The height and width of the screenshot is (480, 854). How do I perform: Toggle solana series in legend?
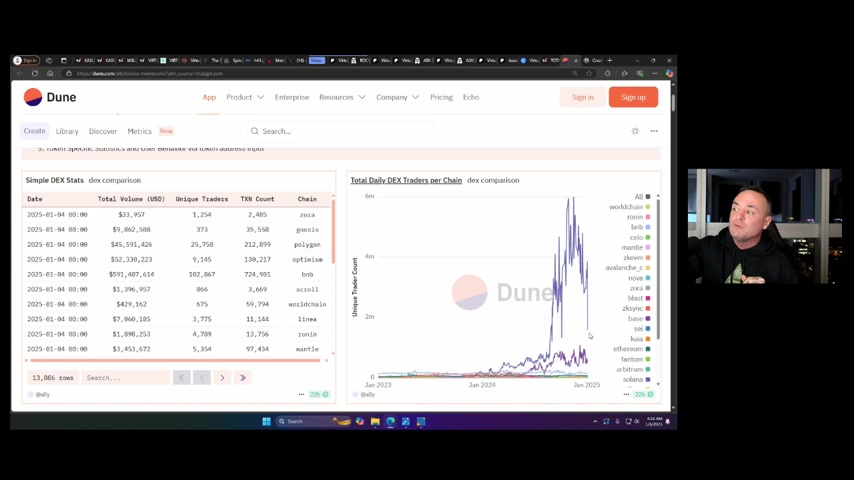[x=637, y=379]
